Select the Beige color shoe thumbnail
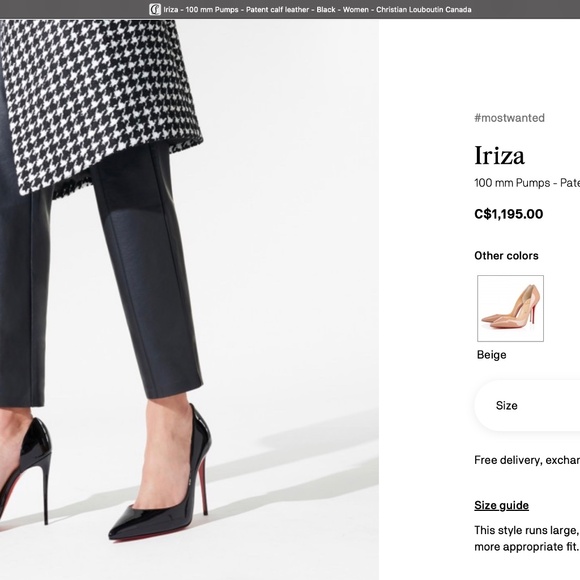580x580 pixels. click(x=510, y=308)
